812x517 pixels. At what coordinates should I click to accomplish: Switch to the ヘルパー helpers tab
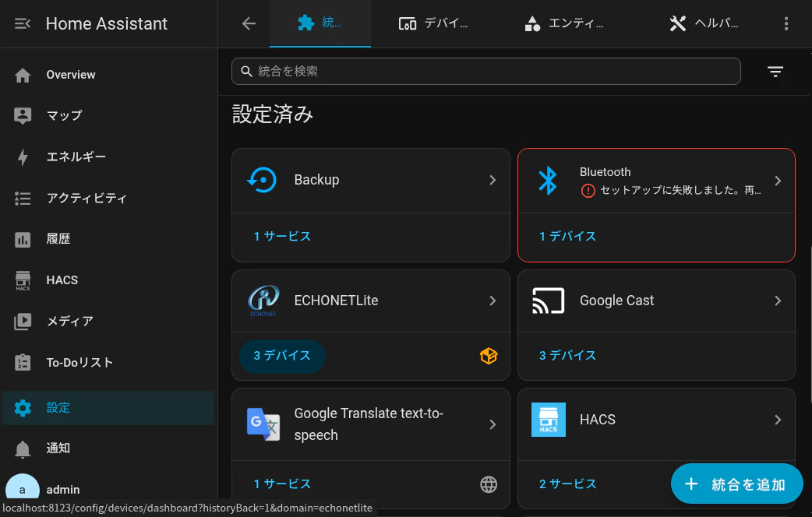pyautogui.click(x=704, y=23)
